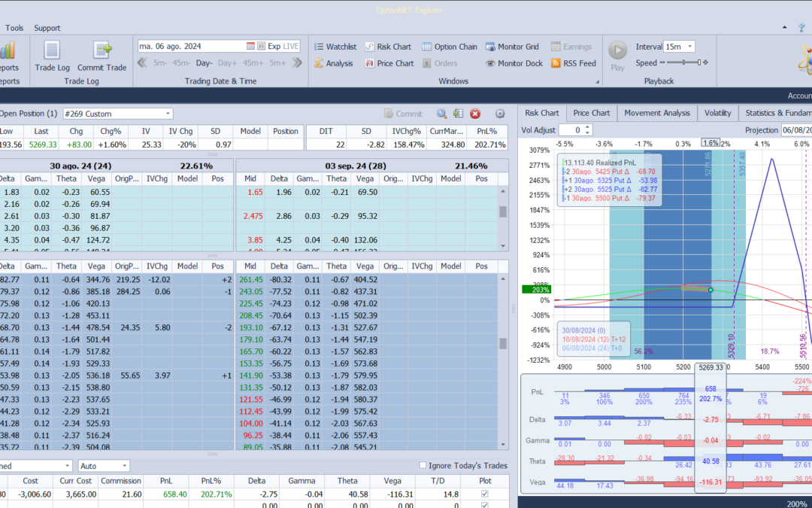Click the green spreadsheet export icon
This screenshot has height=508, width=812.
click(x=458, y=114)
